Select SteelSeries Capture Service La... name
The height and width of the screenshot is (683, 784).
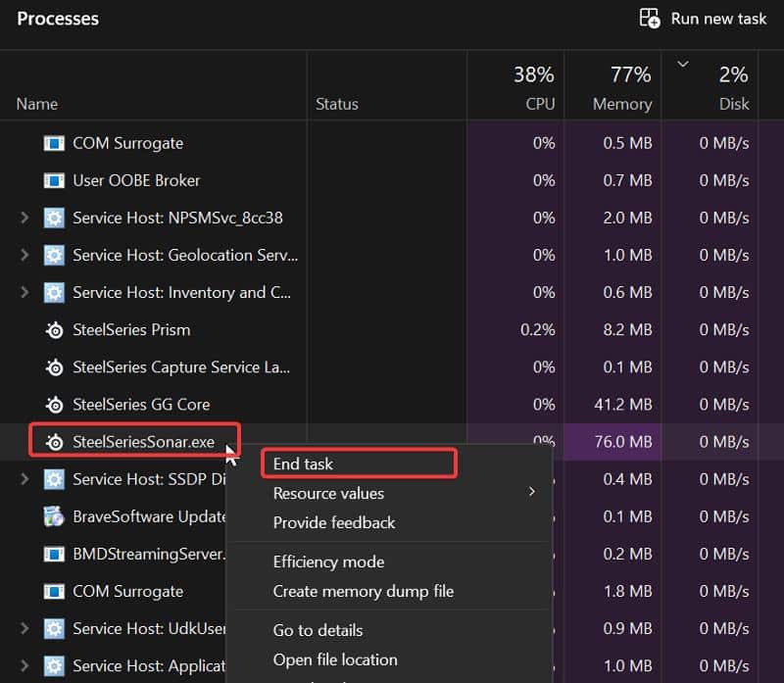tap(181, 367)
